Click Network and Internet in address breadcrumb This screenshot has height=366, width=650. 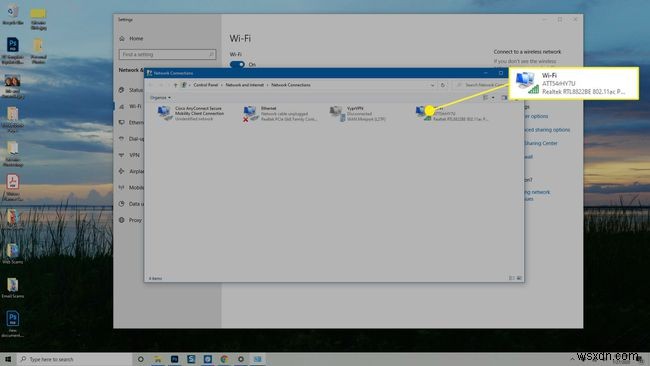245,85
